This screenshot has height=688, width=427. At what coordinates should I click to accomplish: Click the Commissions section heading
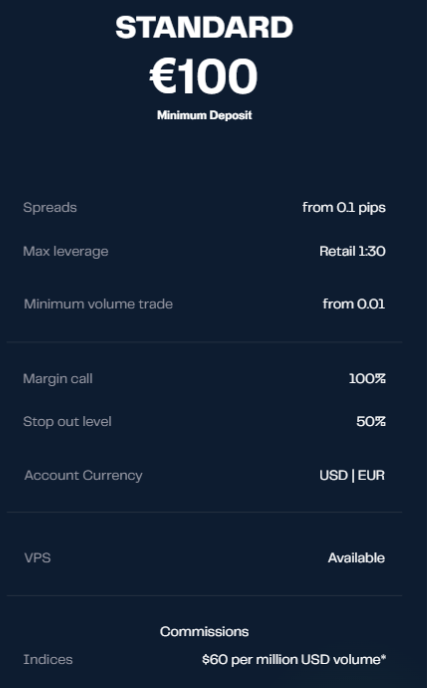[205, 631]
